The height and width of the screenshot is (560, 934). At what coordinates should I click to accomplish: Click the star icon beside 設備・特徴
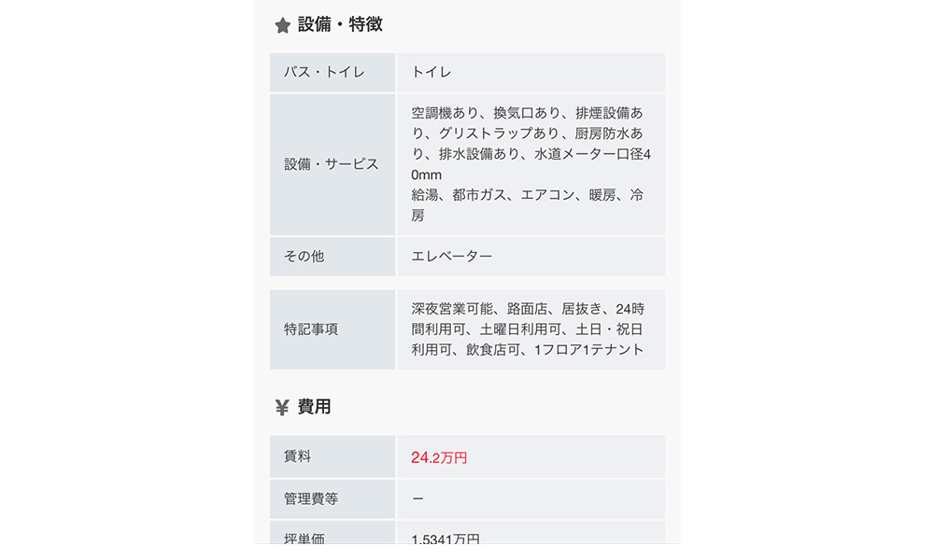pyautogui.click(x=282, y=25)
